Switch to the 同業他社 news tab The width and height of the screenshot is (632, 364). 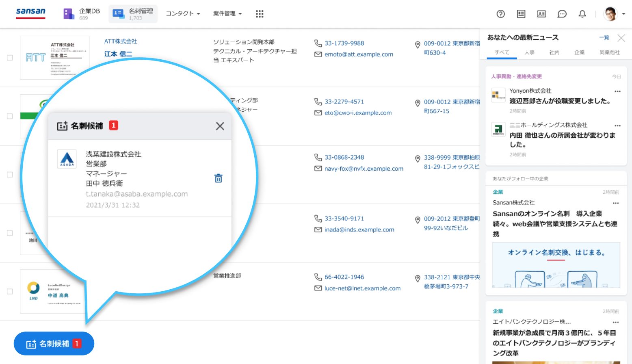coord(610,52)
